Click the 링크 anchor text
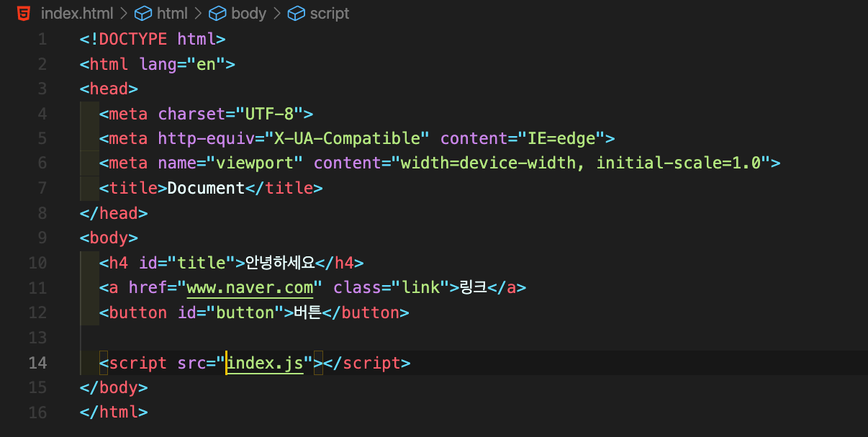Viewport: 868px width, 437px height. (474, 288)
